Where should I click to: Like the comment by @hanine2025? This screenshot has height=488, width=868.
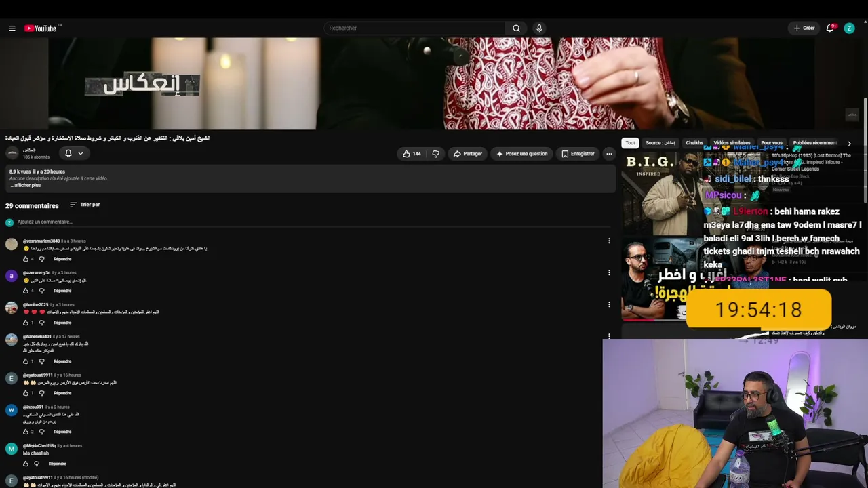pos(26,323)
